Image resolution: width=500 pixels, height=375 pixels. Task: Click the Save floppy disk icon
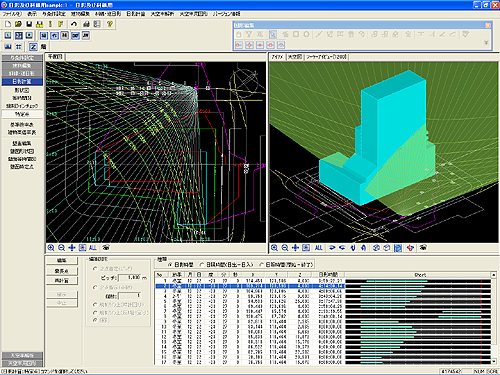tap(29, 24)
